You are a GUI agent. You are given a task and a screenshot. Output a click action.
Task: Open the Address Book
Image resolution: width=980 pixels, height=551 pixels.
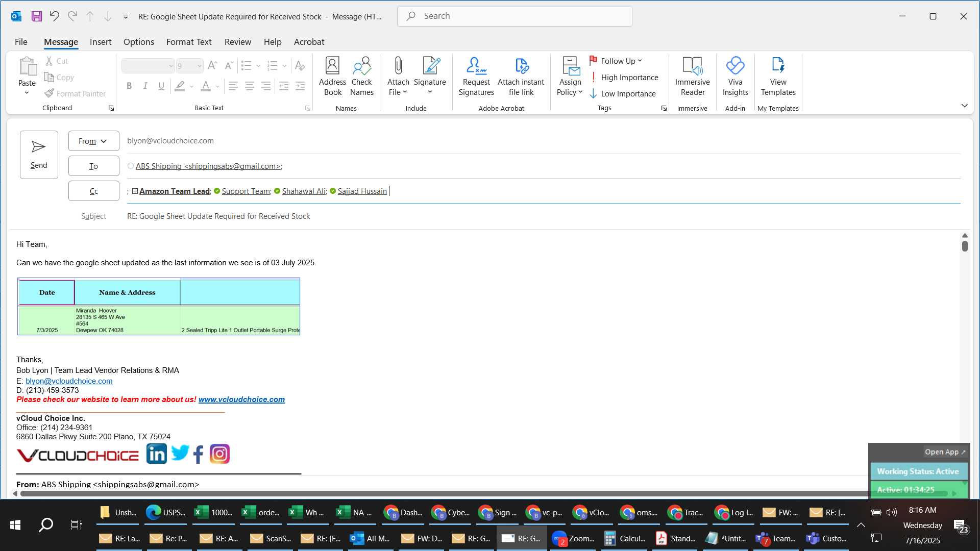[x=332, y=77]
